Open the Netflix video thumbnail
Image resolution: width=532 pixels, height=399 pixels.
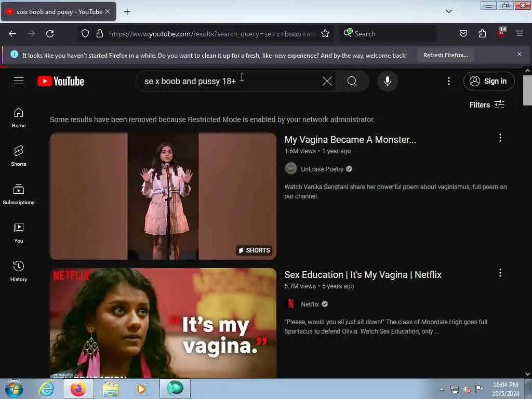click(x=163, y=323)
